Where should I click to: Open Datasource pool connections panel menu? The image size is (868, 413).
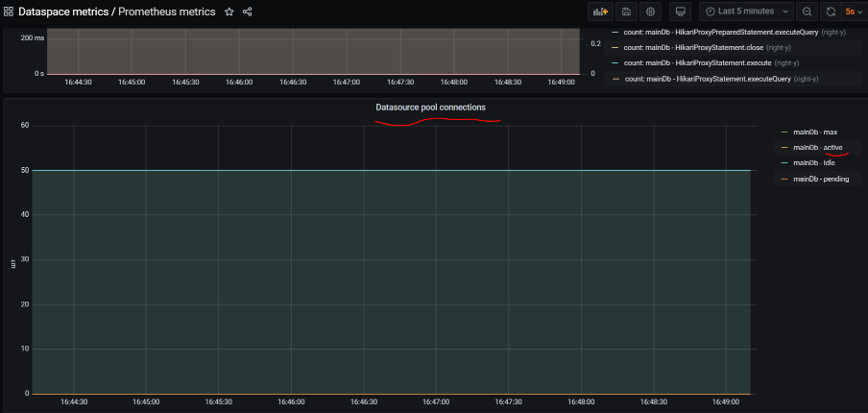coord(430,107)
